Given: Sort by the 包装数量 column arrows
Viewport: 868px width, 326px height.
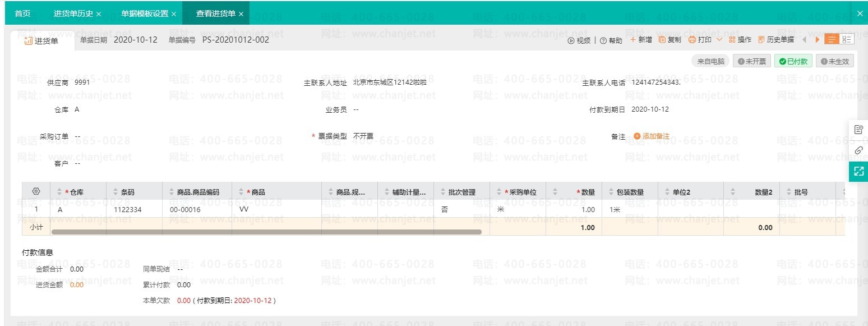Looking at the screenshot, I should [611, 192].
